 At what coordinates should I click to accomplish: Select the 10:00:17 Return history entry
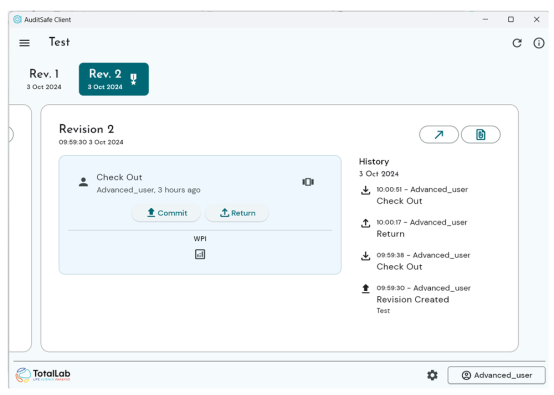(415, 228)
